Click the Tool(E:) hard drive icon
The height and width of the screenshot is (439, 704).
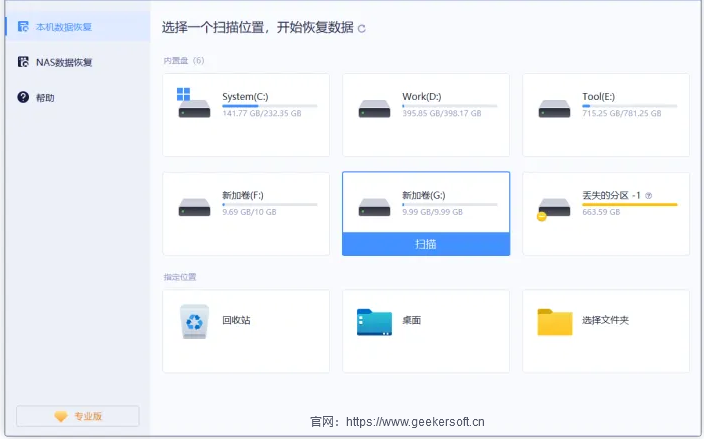pyautogui.click(x=554, y=108)
